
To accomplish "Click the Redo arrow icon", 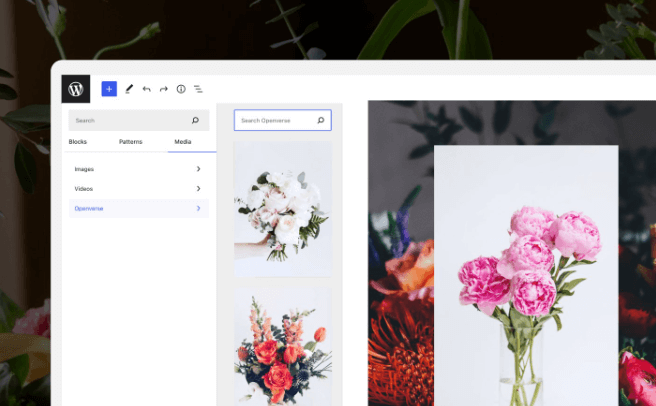I will pos(164,89).
